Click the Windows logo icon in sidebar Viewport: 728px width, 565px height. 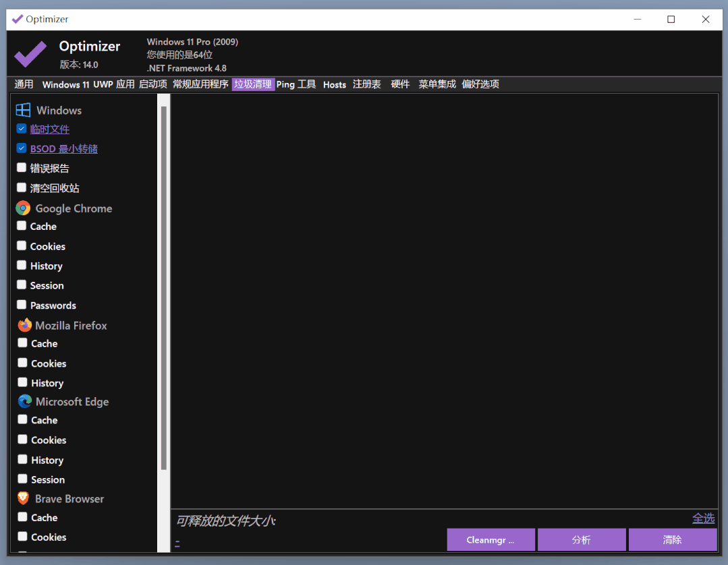tap(23, 110)
